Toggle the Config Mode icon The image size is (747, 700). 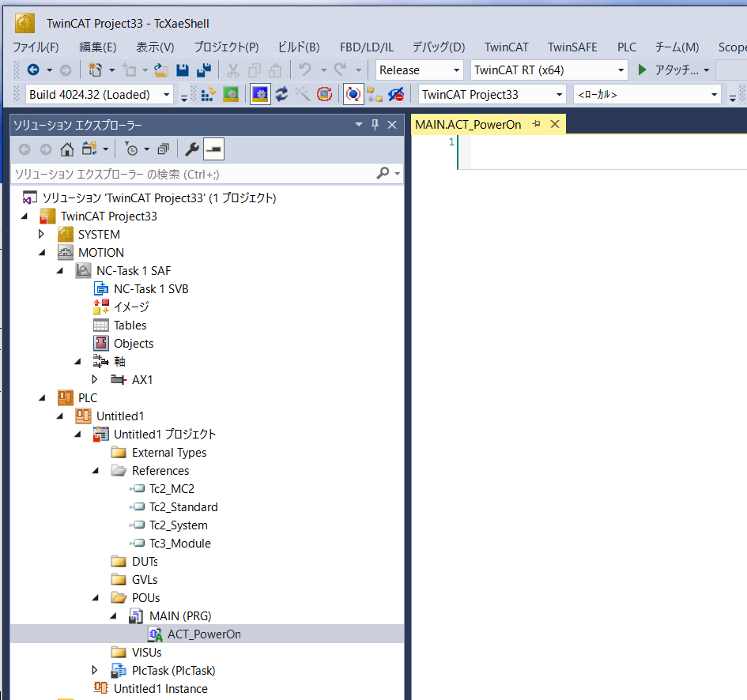[x=260, y=94]
